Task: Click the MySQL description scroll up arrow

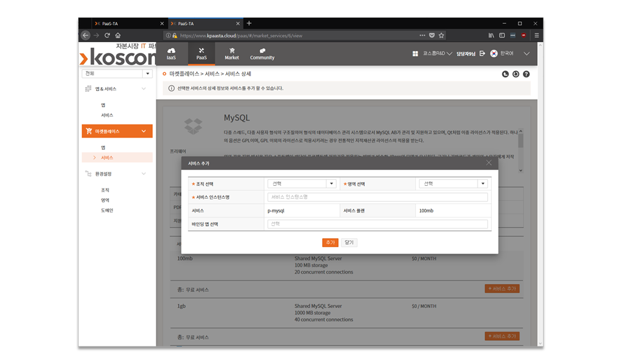Action: (521, 132)
